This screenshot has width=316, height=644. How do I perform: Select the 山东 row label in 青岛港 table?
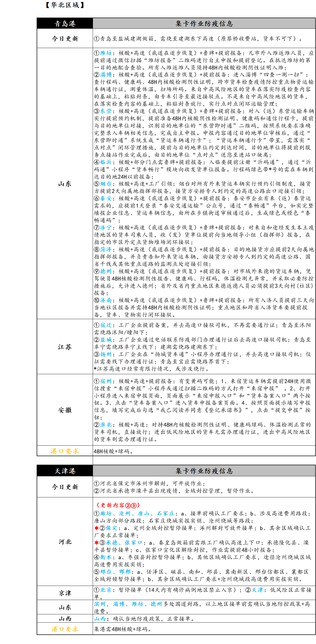pos(65,184)
